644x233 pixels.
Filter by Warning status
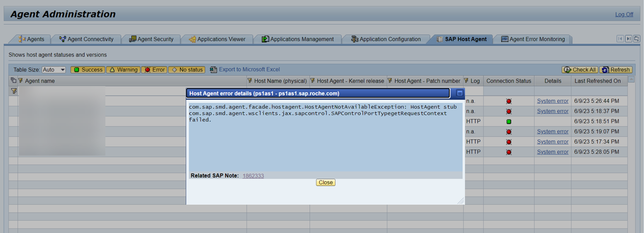point(123,70)
